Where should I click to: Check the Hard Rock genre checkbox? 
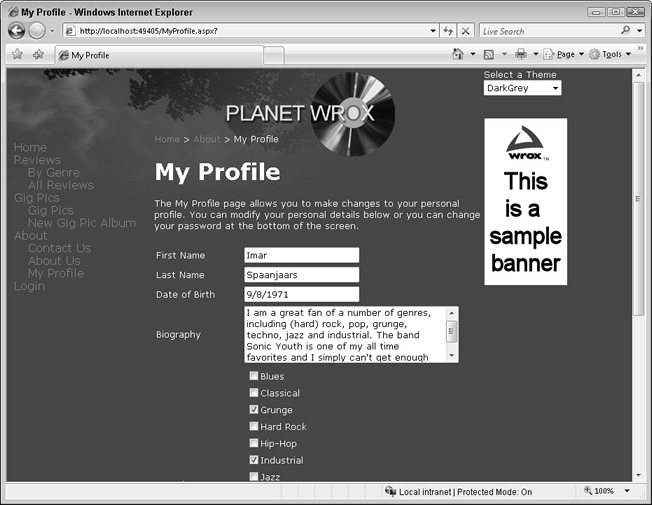pyautogui.click(x=254, y=426)
